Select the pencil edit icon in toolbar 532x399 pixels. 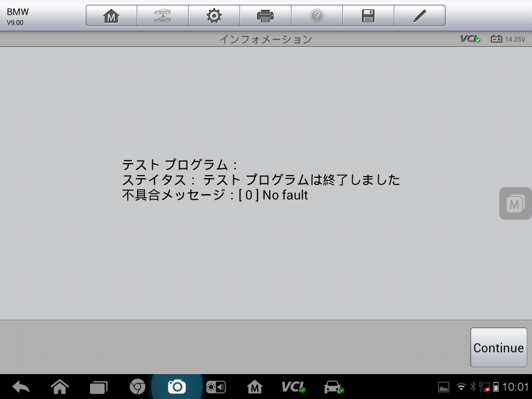(x=420, y=16)
